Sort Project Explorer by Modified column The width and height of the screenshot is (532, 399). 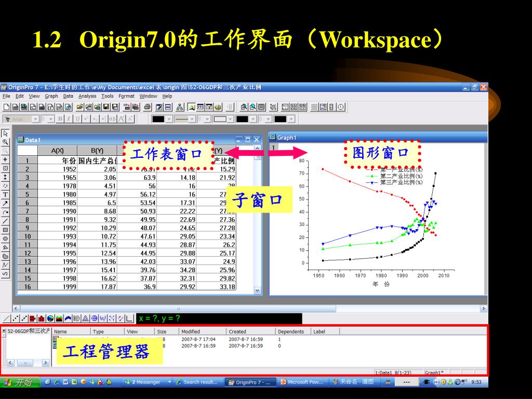click(202, 331)
